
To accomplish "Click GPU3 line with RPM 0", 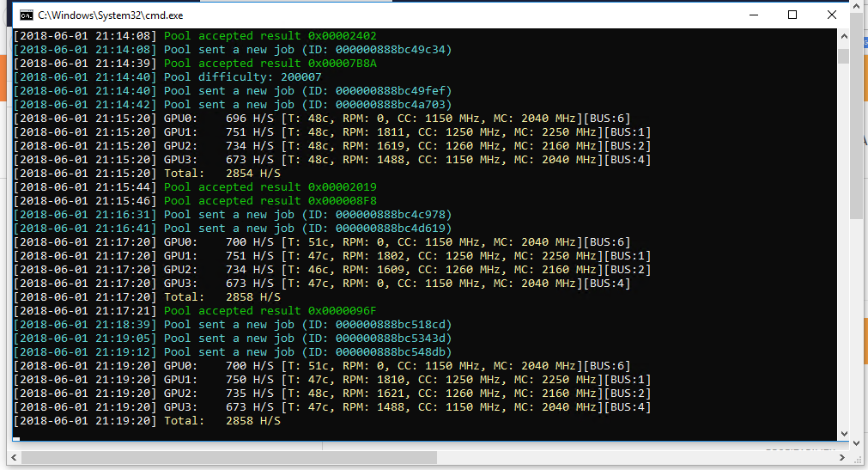I will tap(322, 284).
